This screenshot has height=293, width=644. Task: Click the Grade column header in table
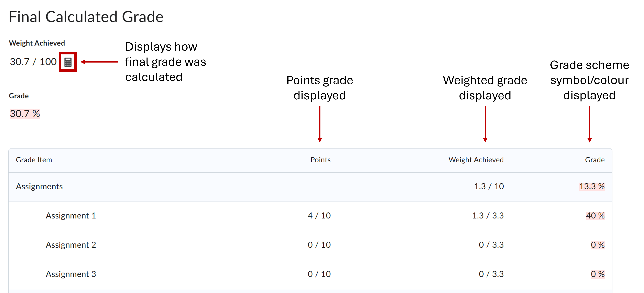click(595, 160)
